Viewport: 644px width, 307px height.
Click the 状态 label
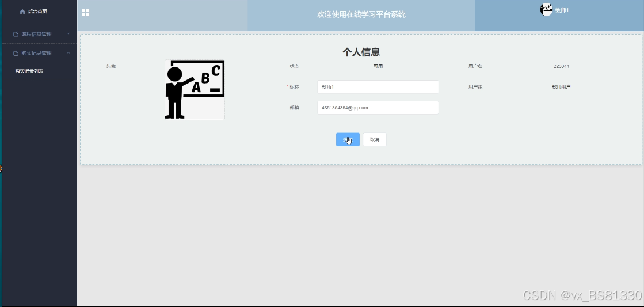(295, 66)
